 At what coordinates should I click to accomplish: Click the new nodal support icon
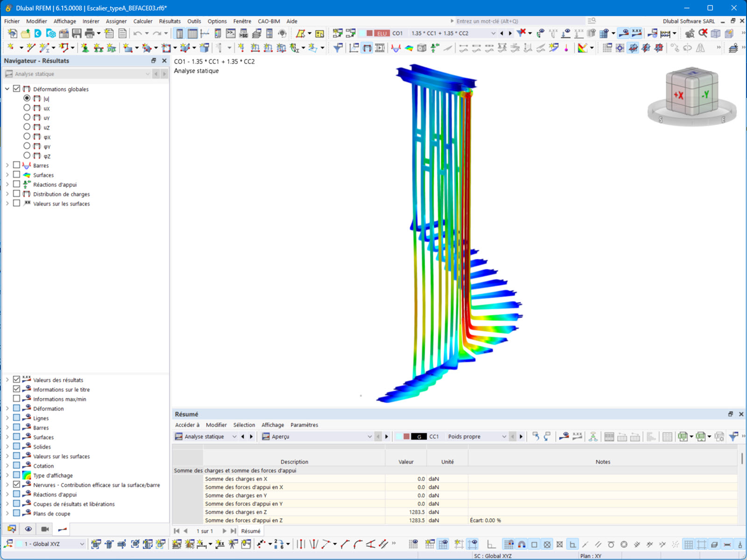[x=85, y=48]
